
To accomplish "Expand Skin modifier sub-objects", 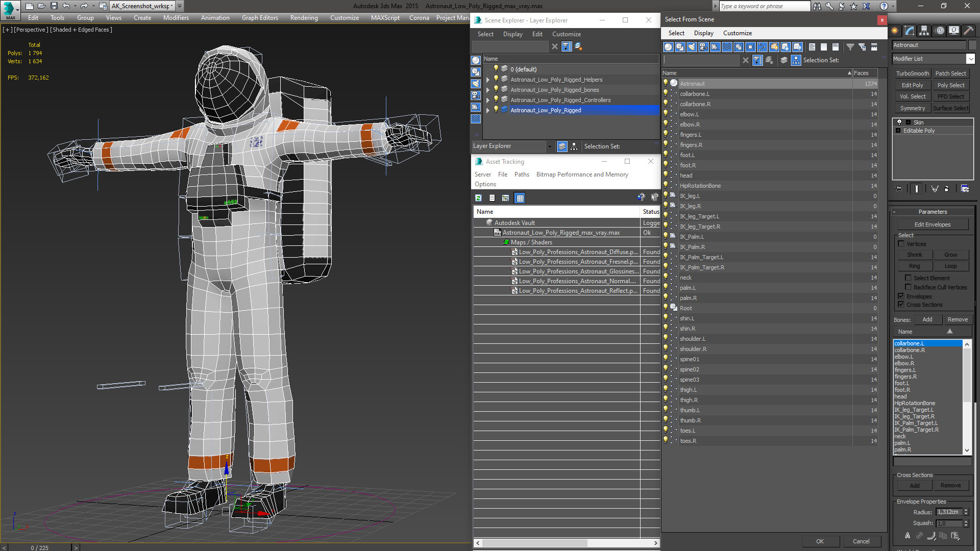I will coord(908,122).
